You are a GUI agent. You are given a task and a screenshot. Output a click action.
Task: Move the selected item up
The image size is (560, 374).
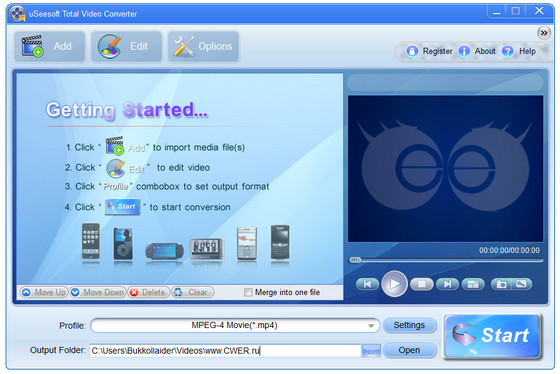click(x=44, y=292)
